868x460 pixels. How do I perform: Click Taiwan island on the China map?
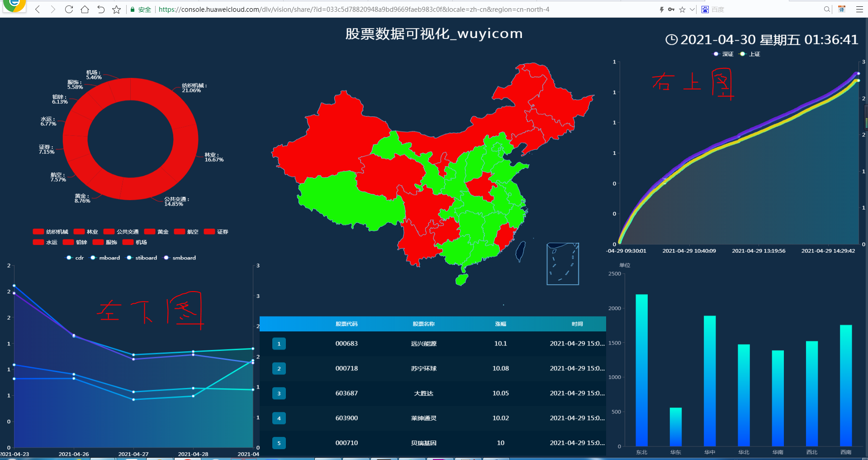(x=521, y=251)
